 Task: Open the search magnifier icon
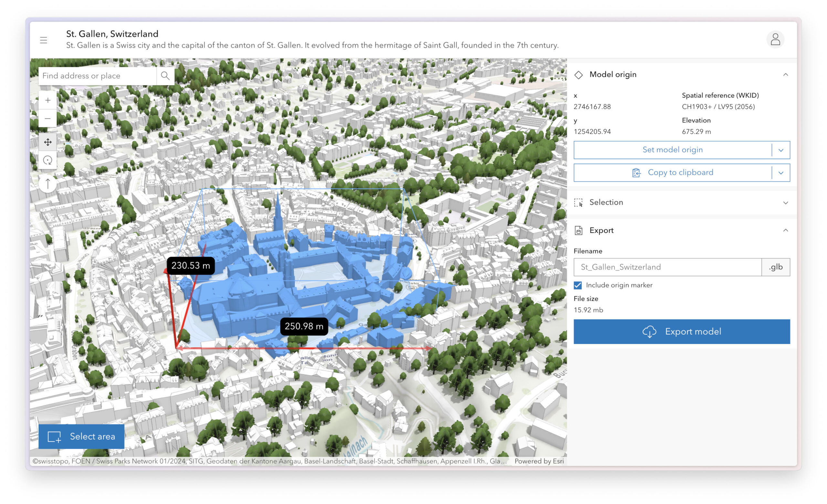(x=165, y=76)
